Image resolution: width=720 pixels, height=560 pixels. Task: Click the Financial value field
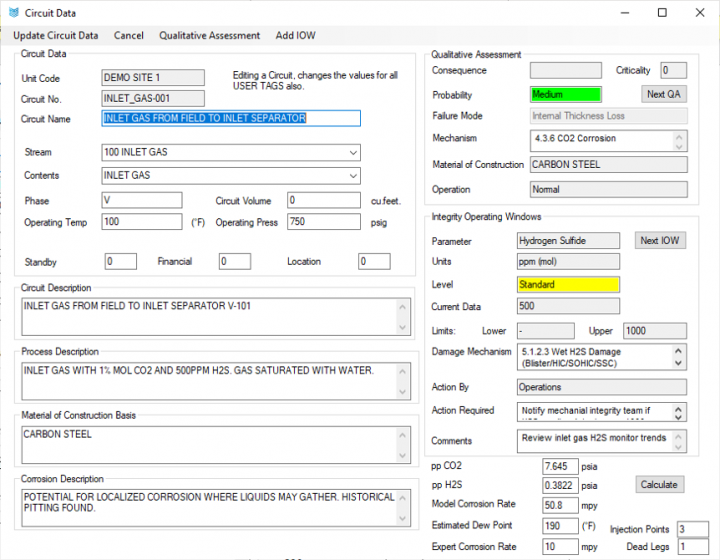(x=235, y=262)
